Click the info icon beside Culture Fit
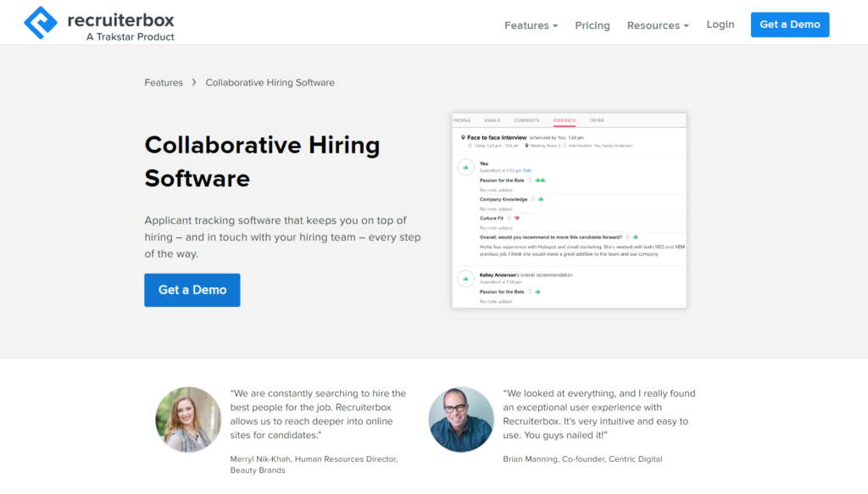 coord(509,219)
